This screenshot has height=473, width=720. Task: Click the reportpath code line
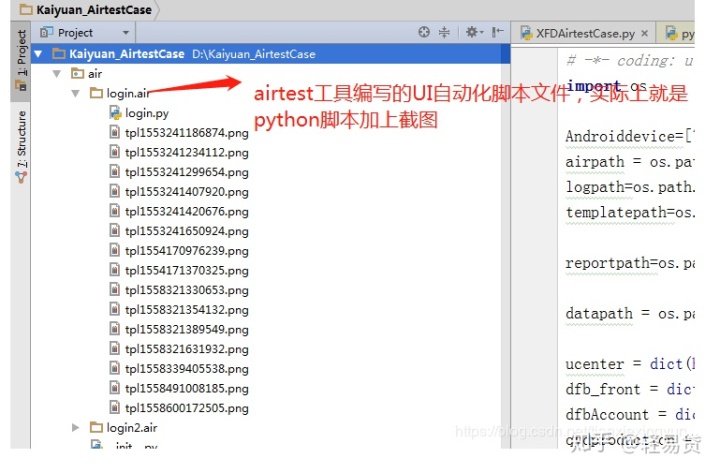click(x=630, y=263)
